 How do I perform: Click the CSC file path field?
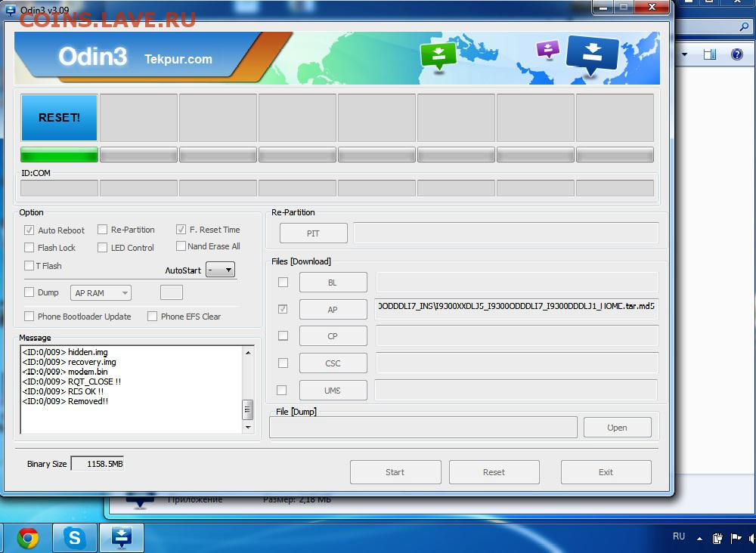coord(517,363)
